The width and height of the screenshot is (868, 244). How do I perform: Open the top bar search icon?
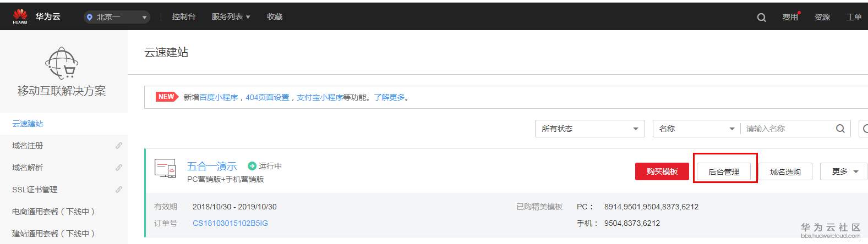pyautogui.click(x=761, y=17)
